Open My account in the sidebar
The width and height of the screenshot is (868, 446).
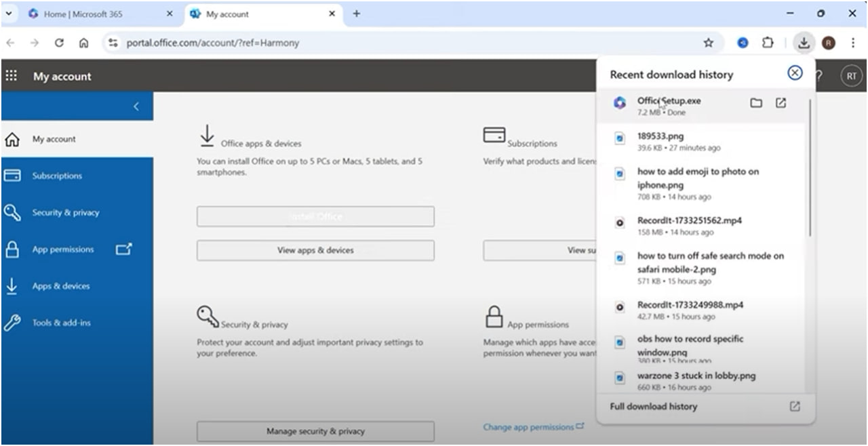pos(77,139)
